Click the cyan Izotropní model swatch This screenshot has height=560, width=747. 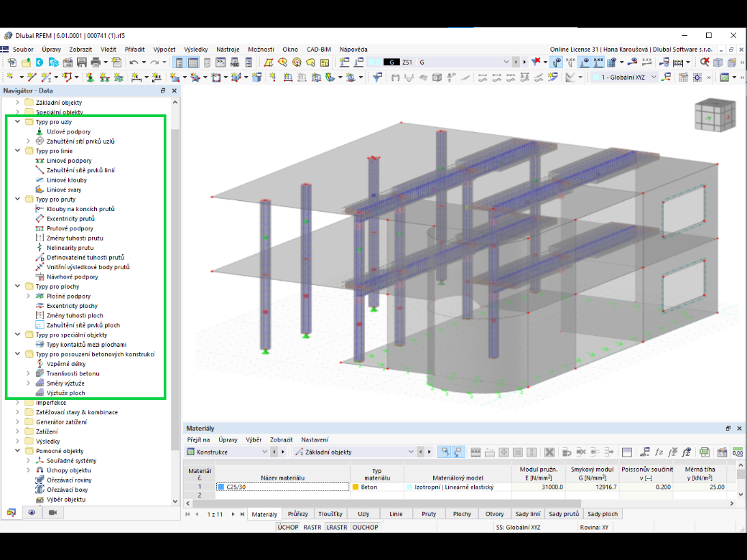click(x=409, y=487)
